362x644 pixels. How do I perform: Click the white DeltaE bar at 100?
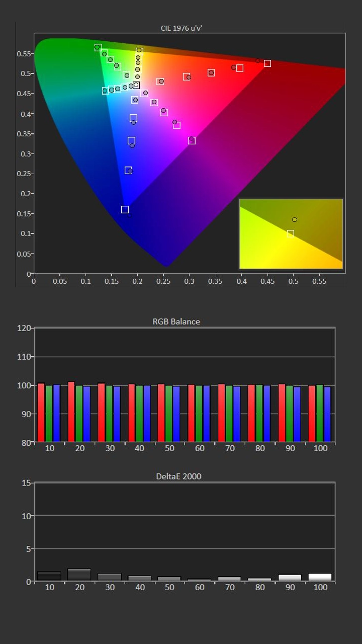[x=320, y=578]
